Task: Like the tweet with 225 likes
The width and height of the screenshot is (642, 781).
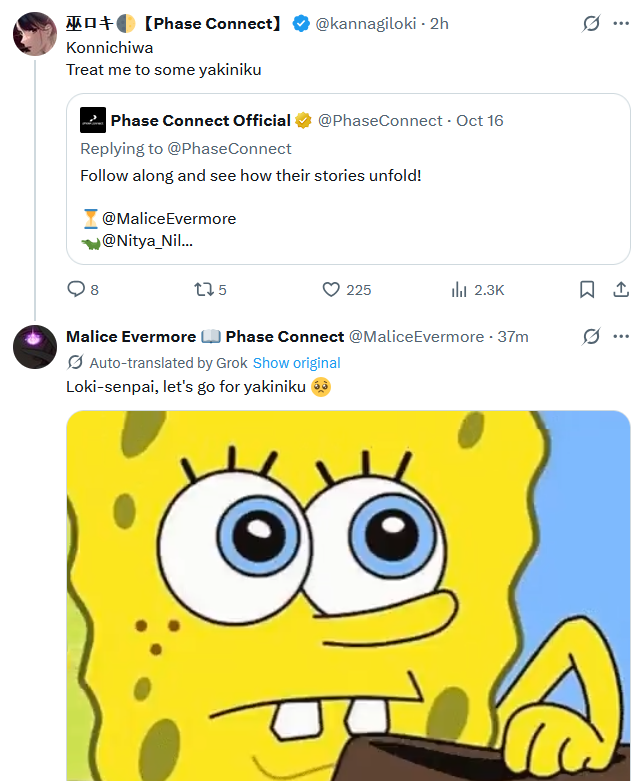Action: [x=332, y=290]
